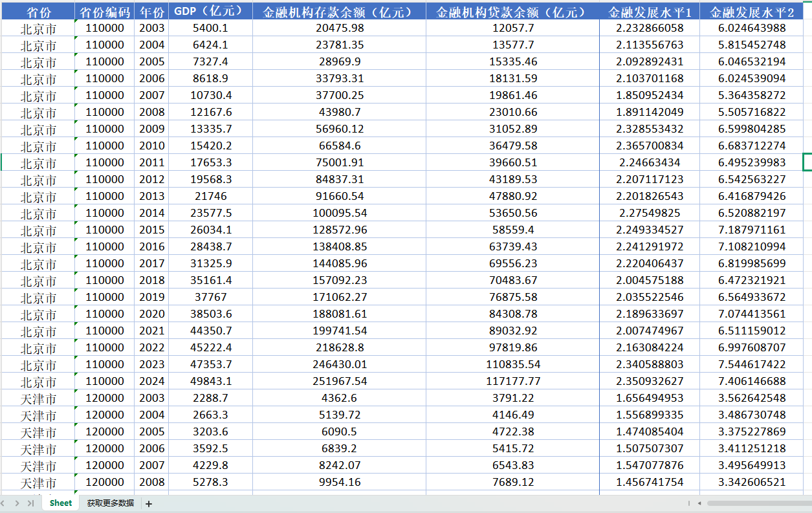This screenshot has width=812, height=513.
Task: Click loan cell with value 58559.4
Action: pyautogui.click(x=512, y=230)
